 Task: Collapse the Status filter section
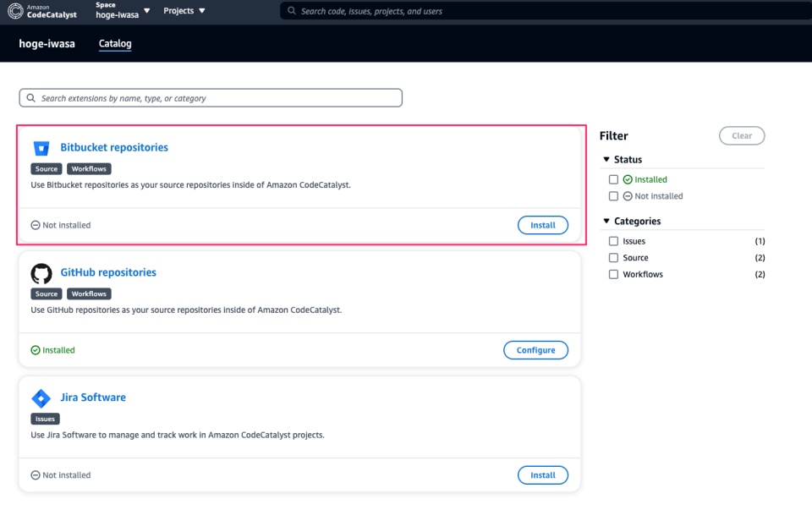[606, 159]
